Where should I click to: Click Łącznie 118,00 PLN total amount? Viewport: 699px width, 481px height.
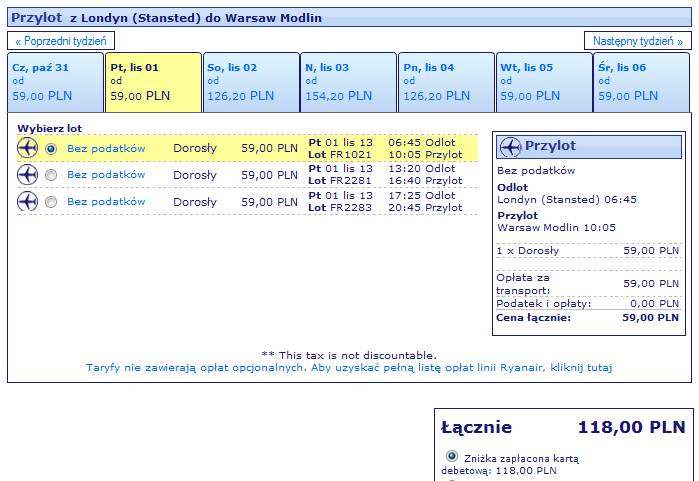[632, 427]
